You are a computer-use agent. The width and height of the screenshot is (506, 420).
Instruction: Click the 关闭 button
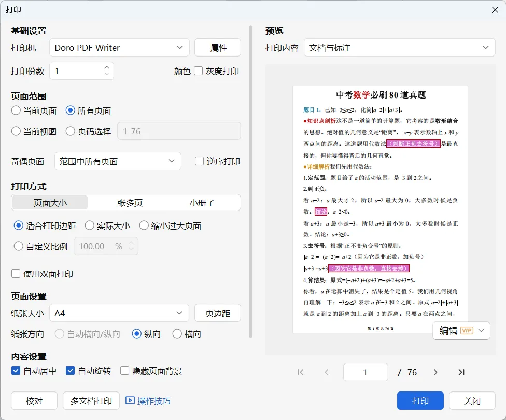472,401
